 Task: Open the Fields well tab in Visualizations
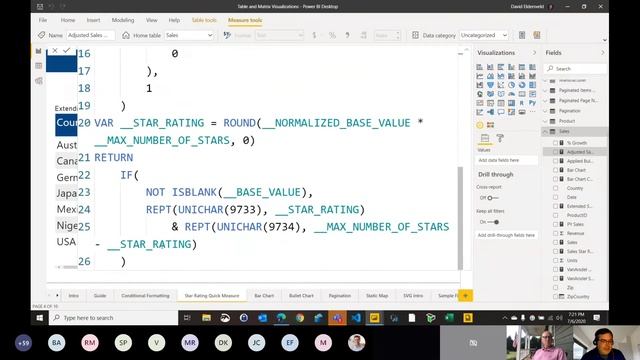pos(485,138)
